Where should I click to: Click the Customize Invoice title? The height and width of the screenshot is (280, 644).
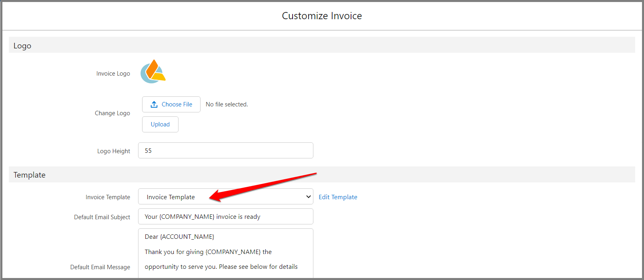322,16
